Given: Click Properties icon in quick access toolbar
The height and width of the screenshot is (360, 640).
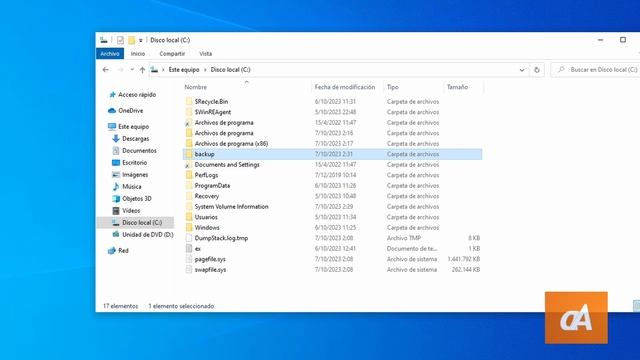Looking at the screenshot, I should [120, 40].
